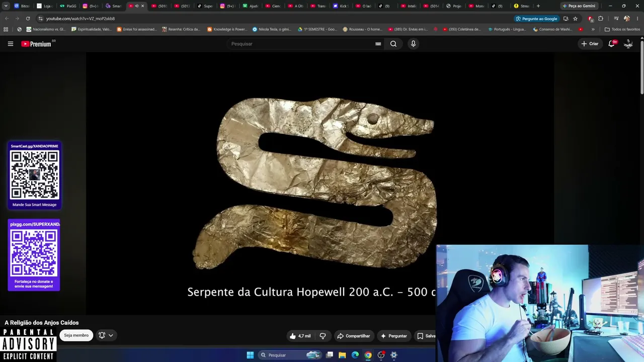Image resolution: width=644 pixels, height=362 pixels.
Task: Open the Chrome profile avatar
Action: pos(626,19)
